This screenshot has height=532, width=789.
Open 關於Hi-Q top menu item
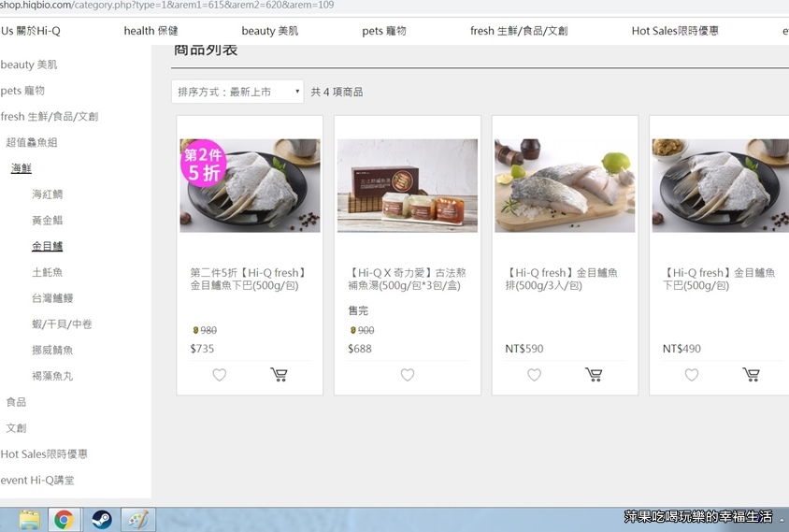coord(31,31)
